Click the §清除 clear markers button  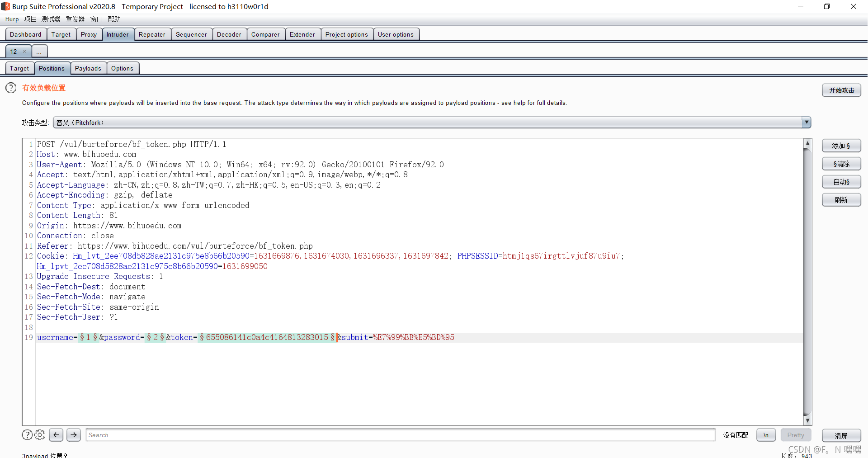841,164
